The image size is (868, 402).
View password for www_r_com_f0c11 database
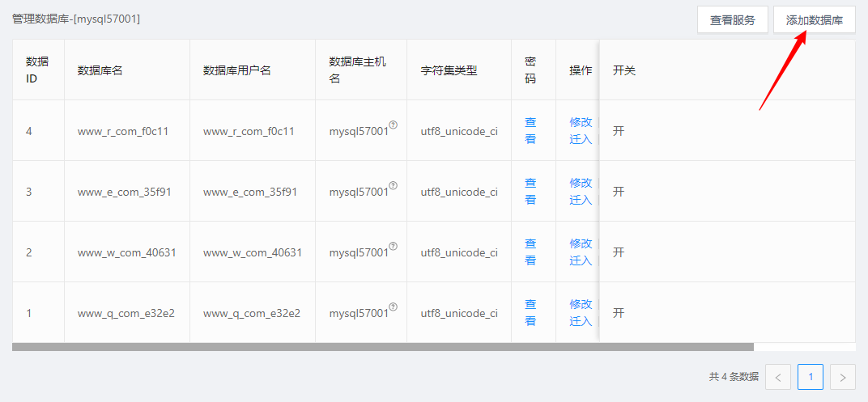click(530, 130)
